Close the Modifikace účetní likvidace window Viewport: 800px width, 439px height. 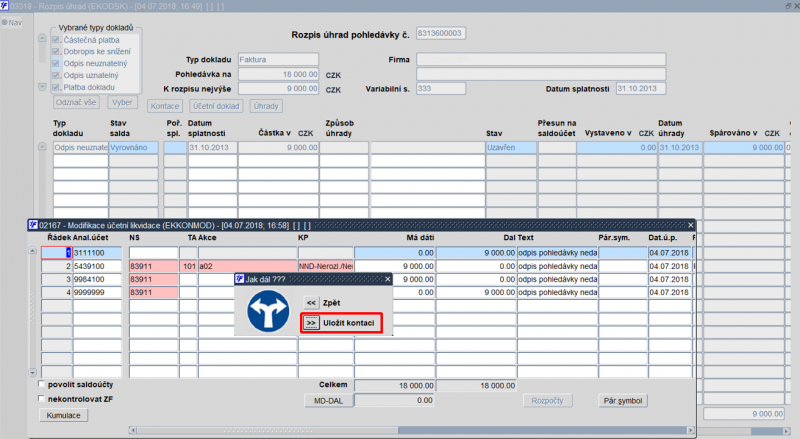coord(690,226)
